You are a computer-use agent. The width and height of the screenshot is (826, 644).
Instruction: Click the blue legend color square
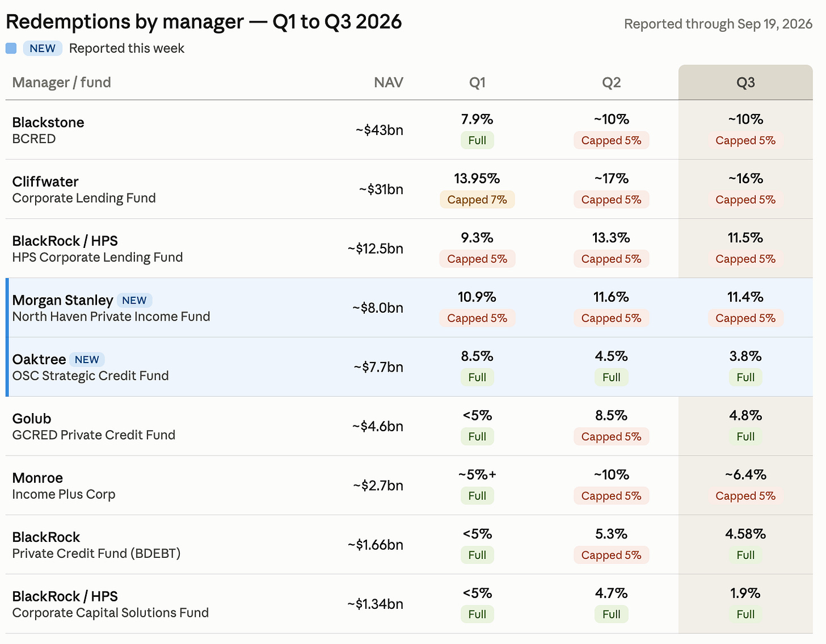(x=11, y=48)
